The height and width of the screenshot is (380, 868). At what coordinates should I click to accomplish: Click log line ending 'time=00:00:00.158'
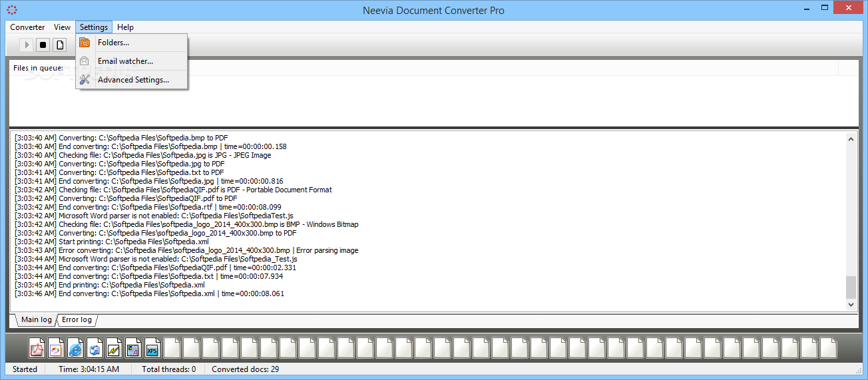(x=150, y=146)
